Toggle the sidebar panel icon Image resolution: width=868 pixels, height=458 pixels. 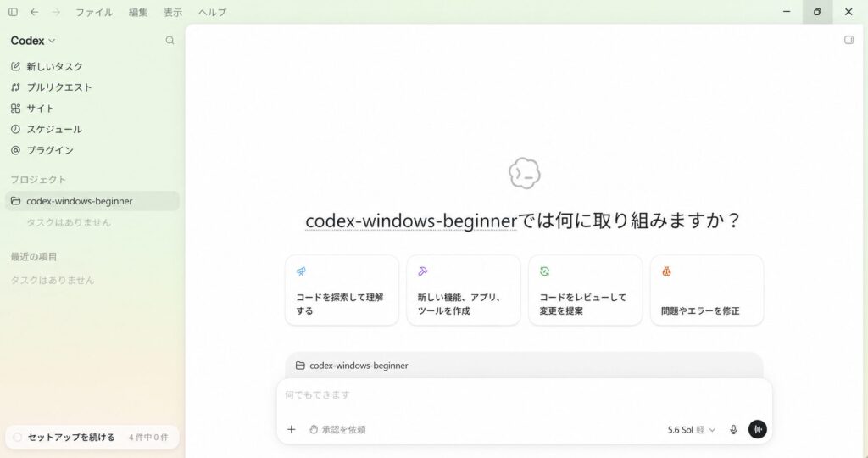click(13, 12)
